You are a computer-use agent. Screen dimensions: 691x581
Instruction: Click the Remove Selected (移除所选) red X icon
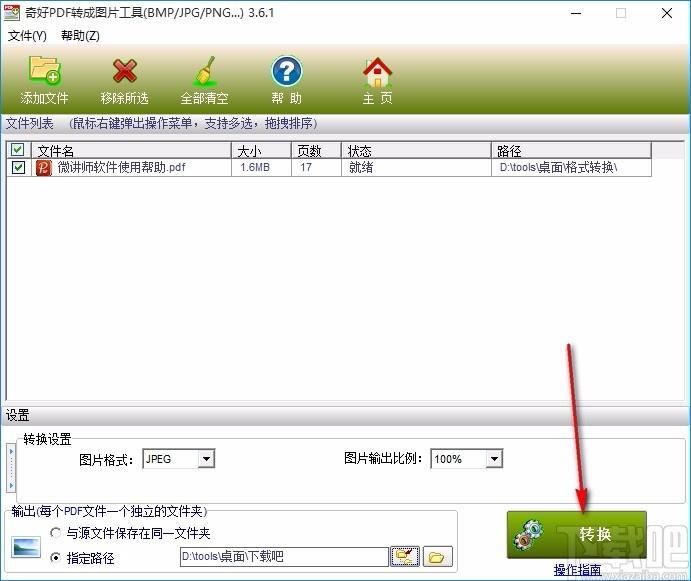(125, 71)
